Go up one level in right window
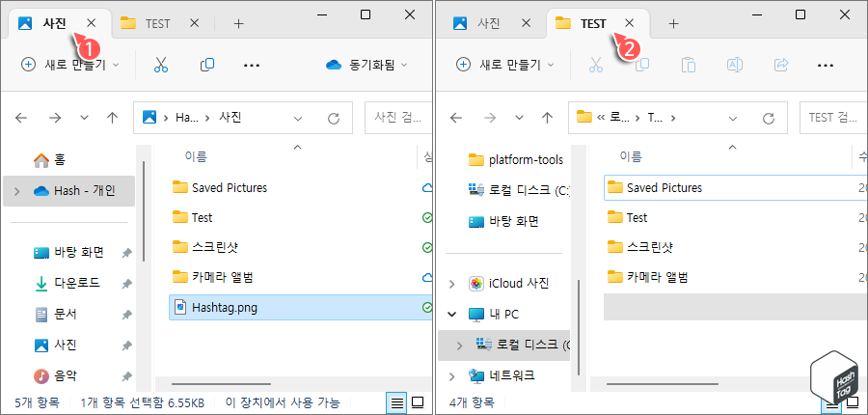This screenshot has width=868, height=415. coord(548,118)
